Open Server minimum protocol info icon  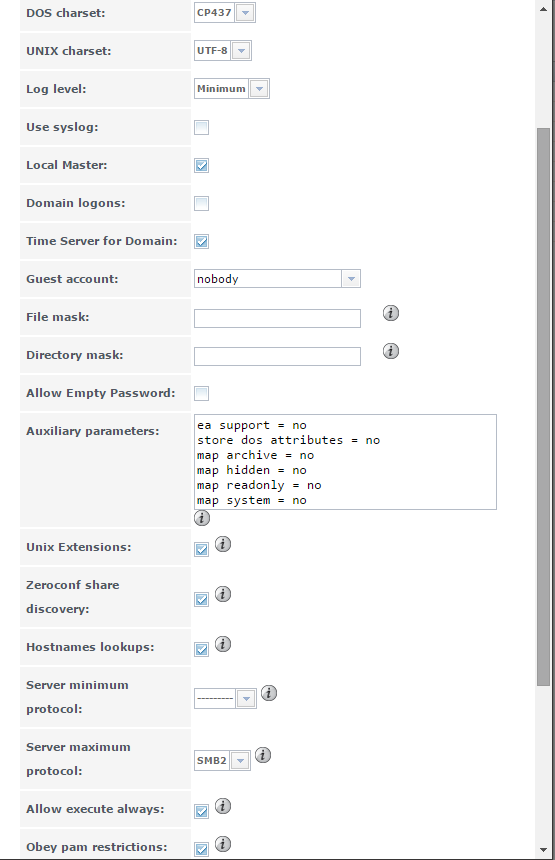269,693
